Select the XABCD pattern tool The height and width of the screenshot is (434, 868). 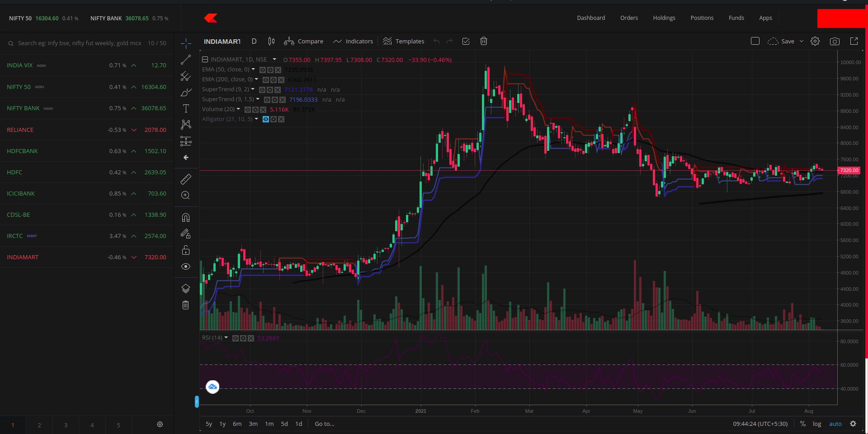(x=186, y=124)
